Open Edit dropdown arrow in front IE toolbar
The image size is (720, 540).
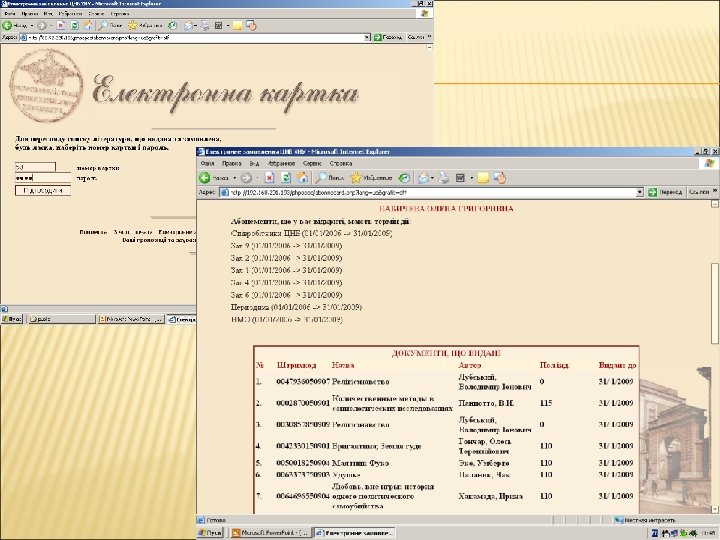(471, 178)
